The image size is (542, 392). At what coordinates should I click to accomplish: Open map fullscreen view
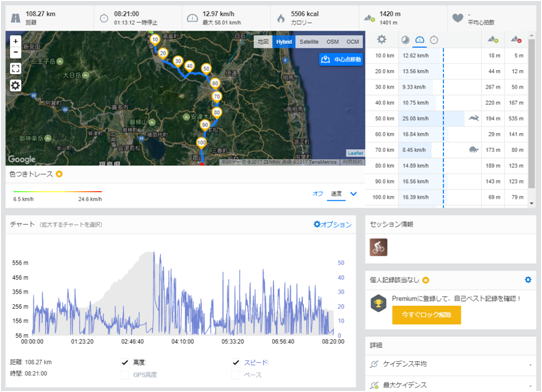(16, 68)
